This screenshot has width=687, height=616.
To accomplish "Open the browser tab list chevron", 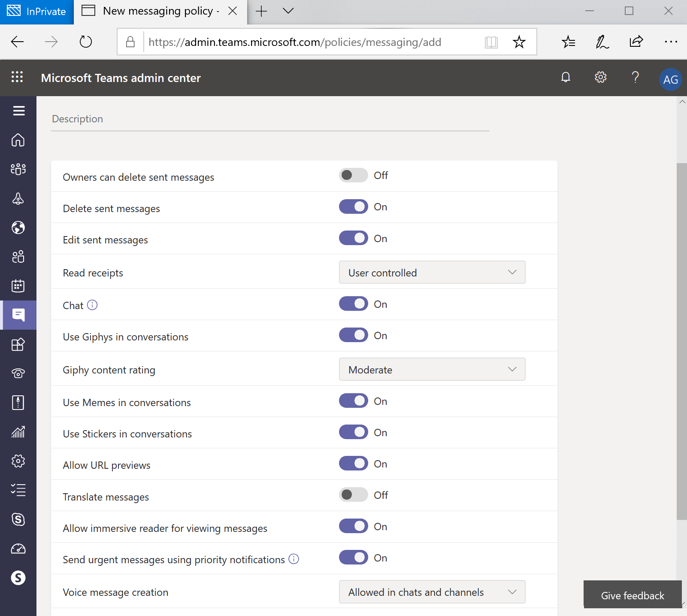I will click(288, 11).
